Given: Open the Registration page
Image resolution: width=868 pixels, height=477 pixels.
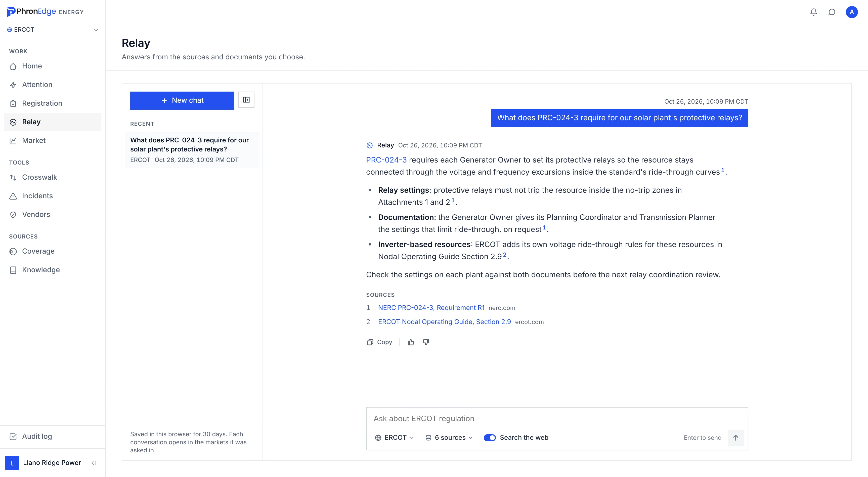Looking at the screenshot, I should click(53, 103).
